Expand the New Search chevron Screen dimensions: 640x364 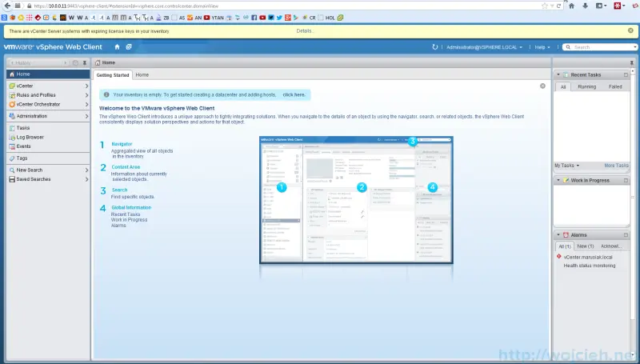86,170
